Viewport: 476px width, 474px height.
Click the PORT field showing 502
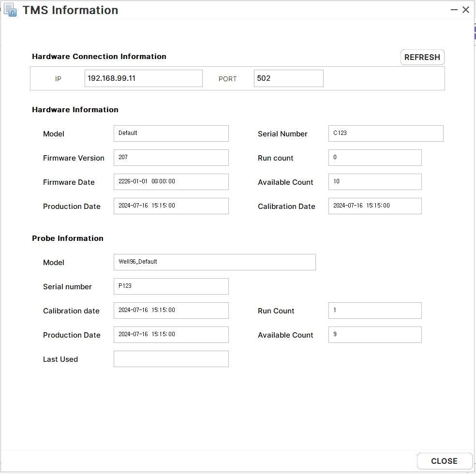[x=288, y=78]
